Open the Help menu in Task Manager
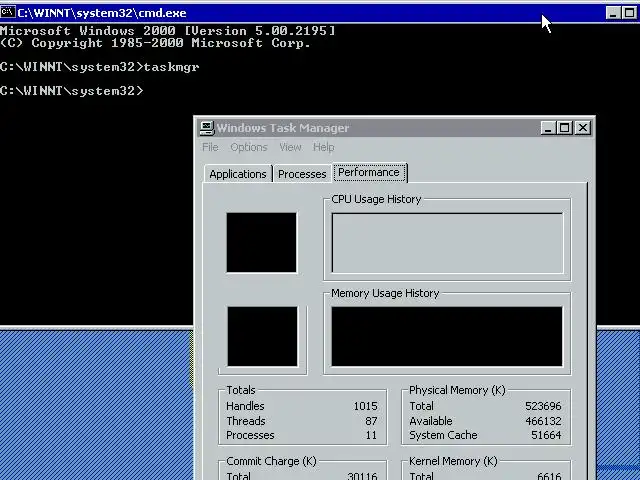 pos(324,147)
